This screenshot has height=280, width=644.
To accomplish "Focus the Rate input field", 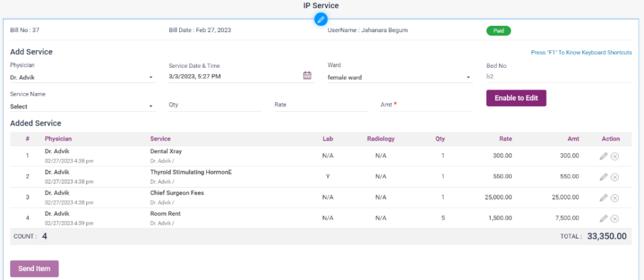I will pos(320,105).
